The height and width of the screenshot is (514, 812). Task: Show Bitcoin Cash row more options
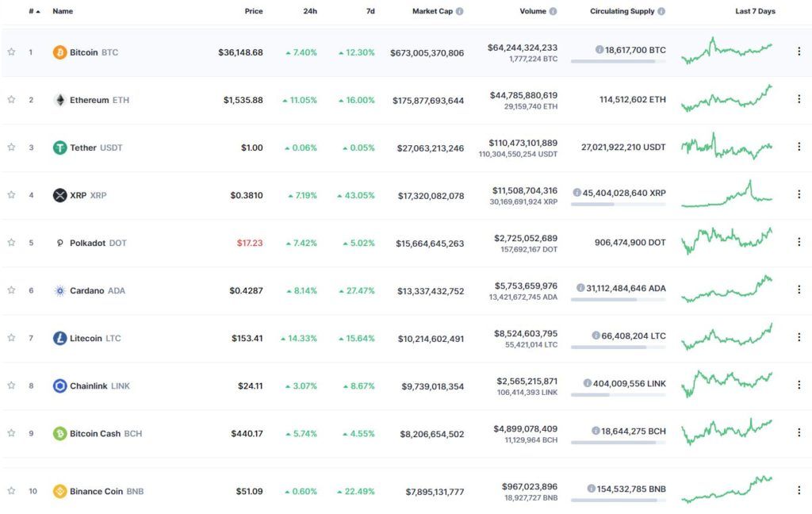click(x=799, y=432)
